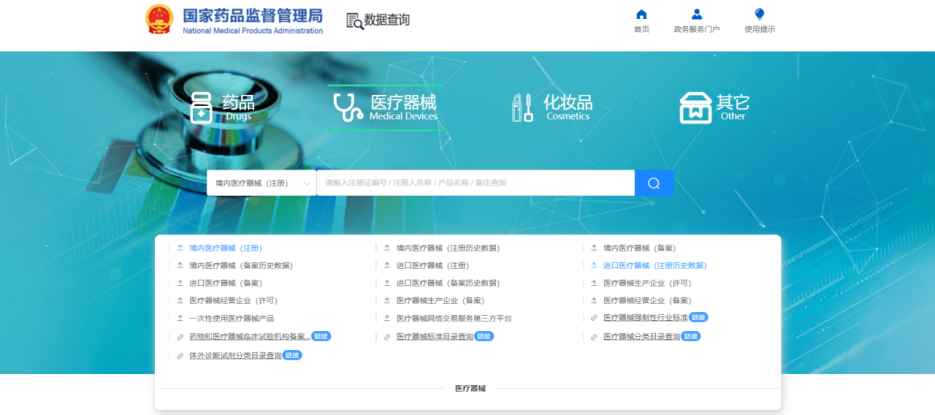Viewport: 935px width, 415px height.
Task: Click the 数据查询 data query icon
Action: 354,20
